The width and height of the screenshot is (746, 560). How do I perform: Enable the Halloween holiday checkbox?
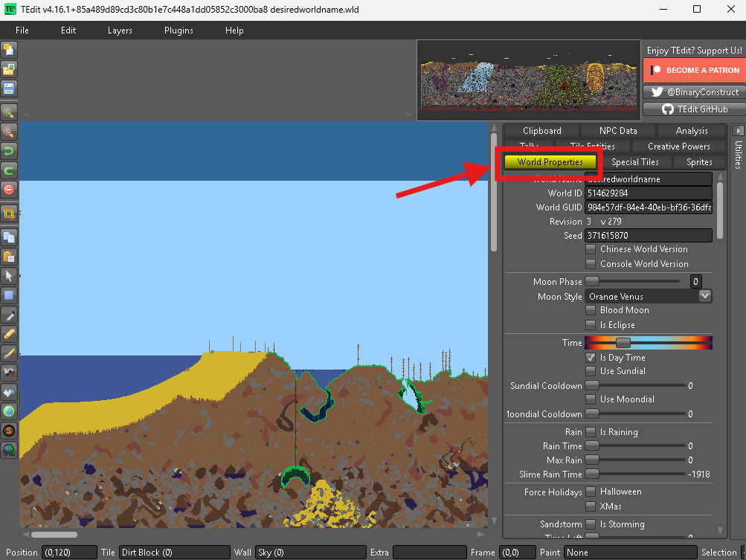click(591, 492)
